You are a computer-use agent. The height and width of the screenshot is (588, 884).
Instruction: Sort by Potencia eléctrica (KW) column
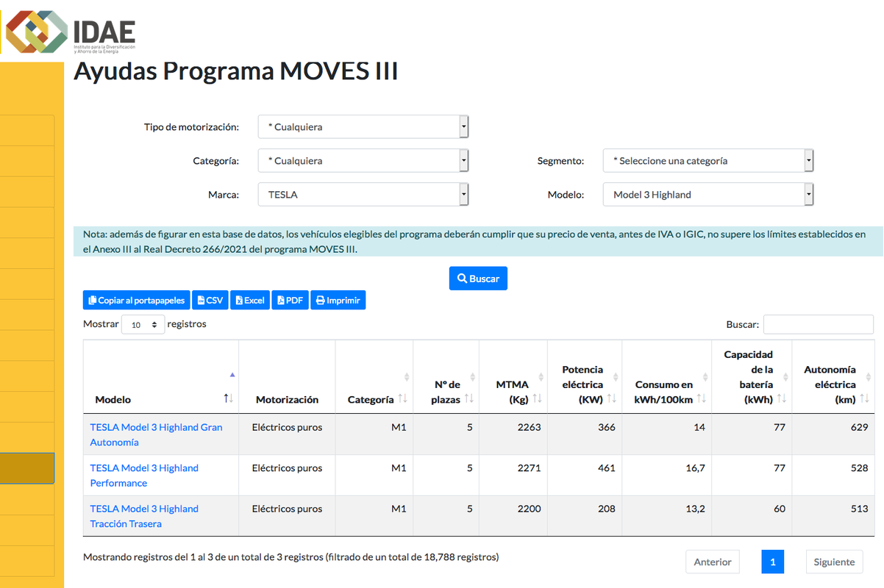click(585, 376)
